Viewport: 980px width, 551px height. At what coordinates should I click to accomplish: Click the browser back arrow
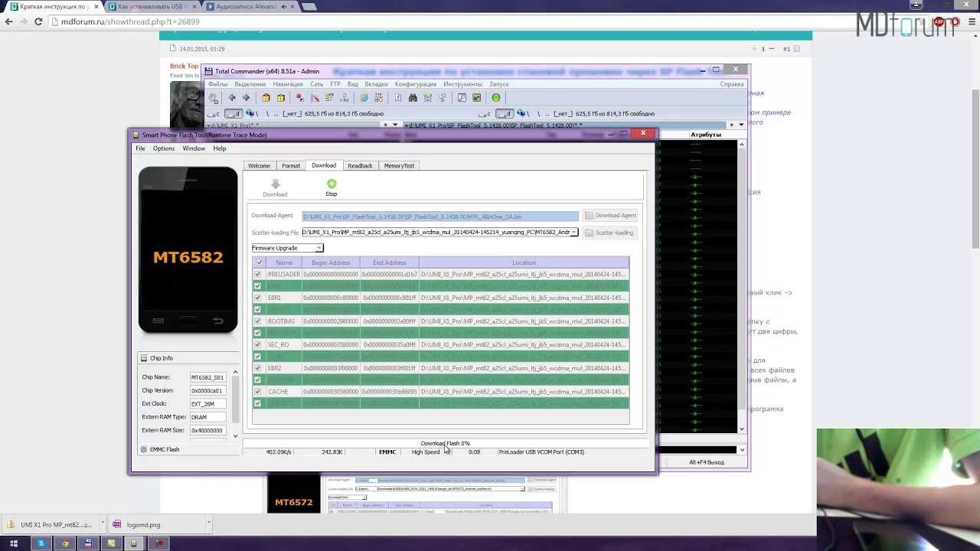tap(9, 21)
